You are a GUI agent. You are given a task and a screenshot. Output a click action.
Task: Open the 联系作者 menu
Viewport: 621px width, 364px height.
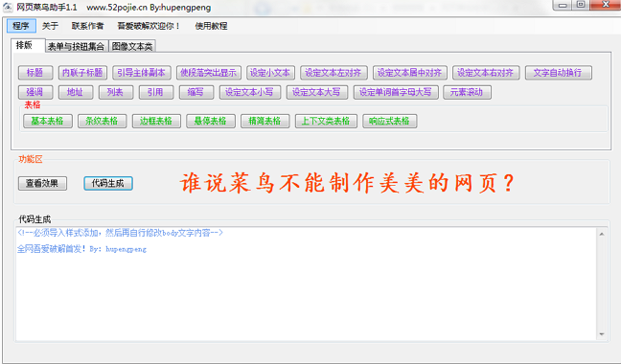coord(87,26)
